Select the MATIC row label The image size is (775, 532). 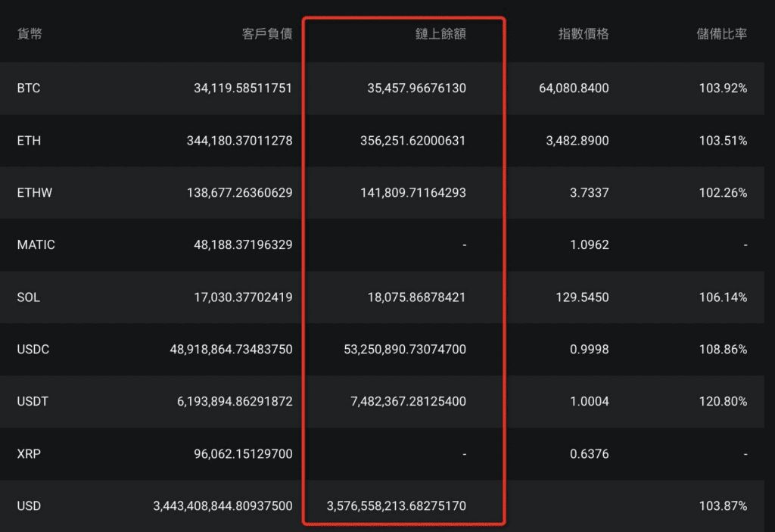[36, 245]
